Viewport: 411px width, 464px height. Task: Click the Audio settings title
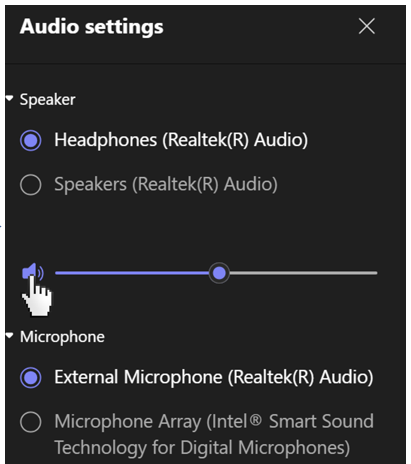pos(92,27)
